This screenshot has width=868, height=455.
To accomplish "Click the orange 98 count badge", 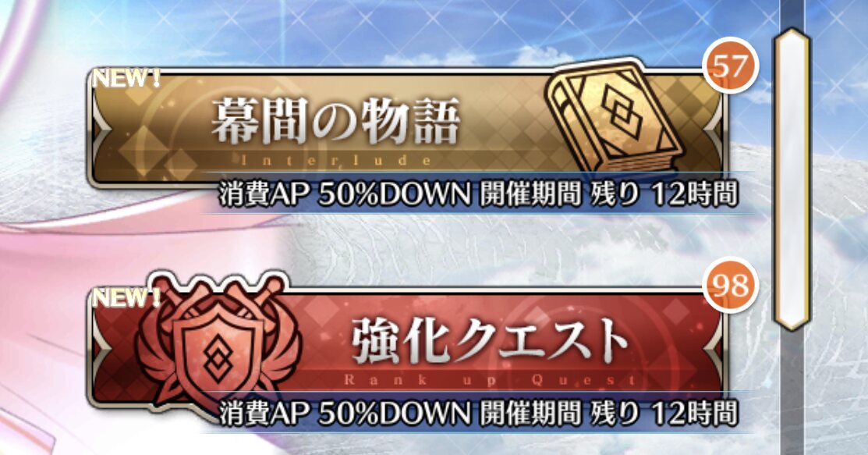I will (730, 286).
